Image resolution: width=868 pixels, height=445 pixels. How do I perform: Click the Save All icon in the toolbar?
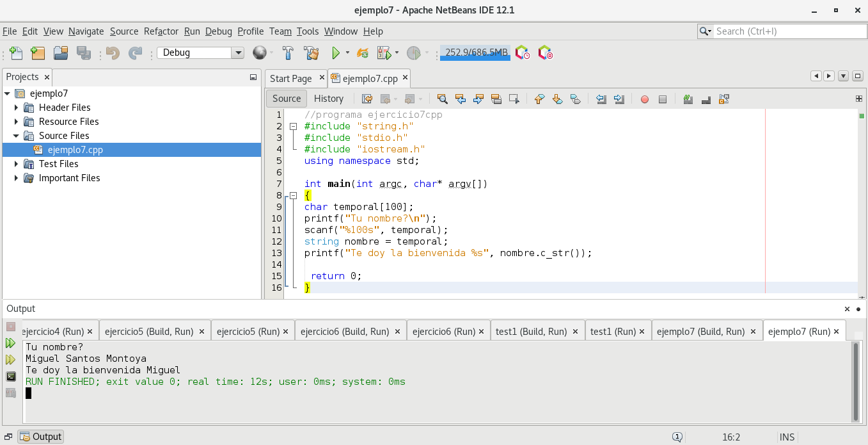point(83,53)
